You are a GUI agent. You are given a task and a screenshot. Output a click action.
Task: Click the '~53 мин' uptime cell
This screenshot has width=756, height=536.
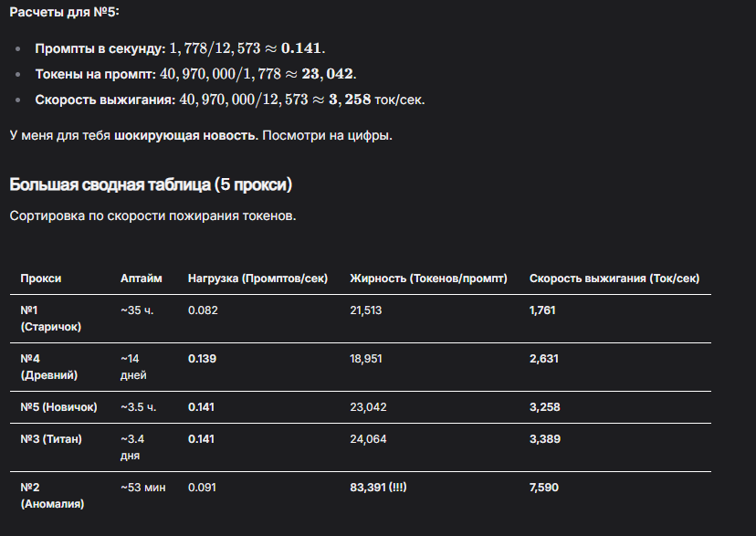click(x=142, y=488)
